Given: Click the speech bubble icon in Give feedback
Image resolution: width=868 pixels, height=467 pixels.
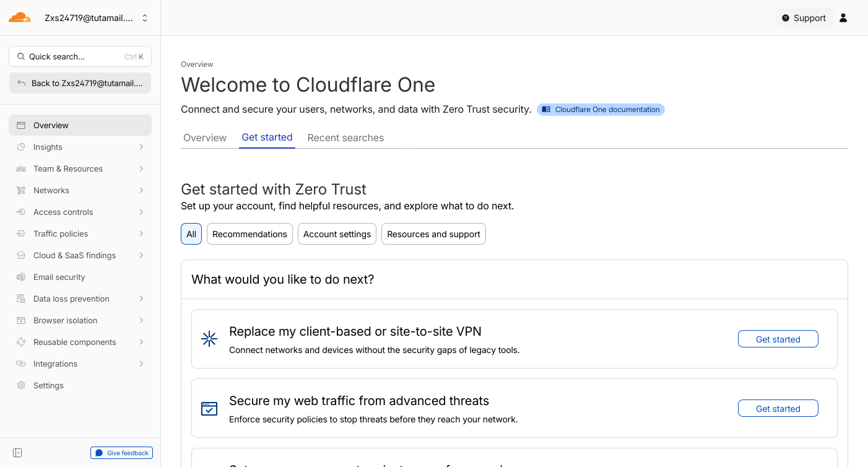Looking at the screenshot, I should [x=99, y=453].
